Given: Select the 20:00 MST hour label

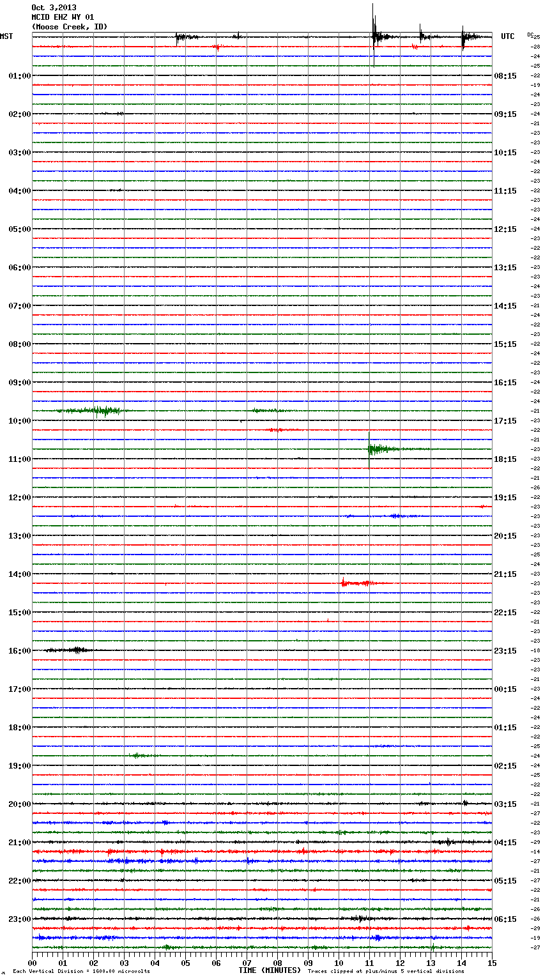Looking at the screenshot, I should (20, 804).
